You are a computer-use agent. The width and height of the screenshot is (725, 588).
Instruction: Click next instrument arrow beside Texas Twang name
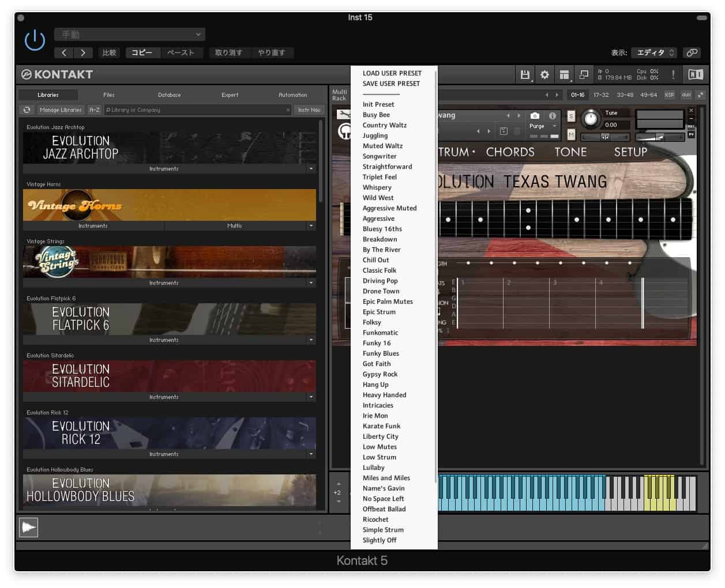519,115
